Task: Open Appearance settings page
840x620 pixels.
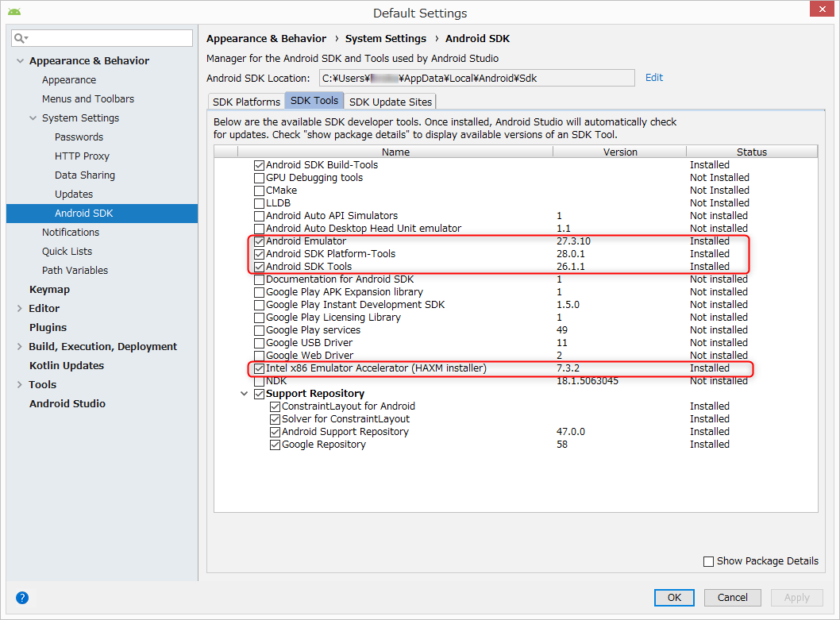Action: [x=69, y=80]
